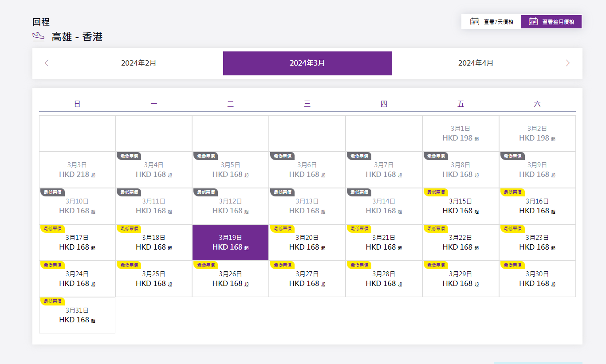Go to next month with right chevron
This screenshot has width=606, height=364.
click(x=567, y=63)
